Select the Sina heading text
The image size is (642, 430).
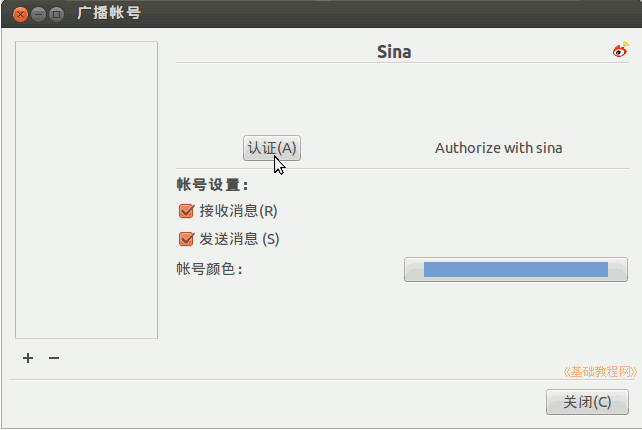[x=394, y=51]
